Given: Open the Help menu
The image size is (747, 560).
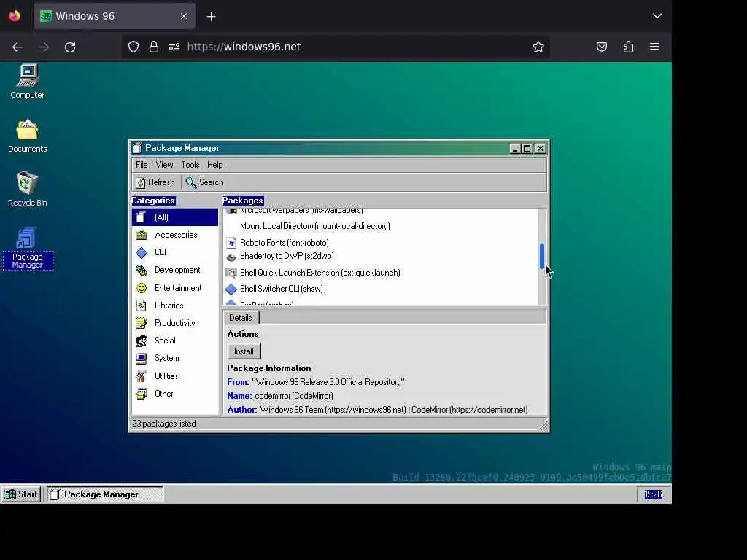Looking at the screenshot, I should [x=215, y=165].
